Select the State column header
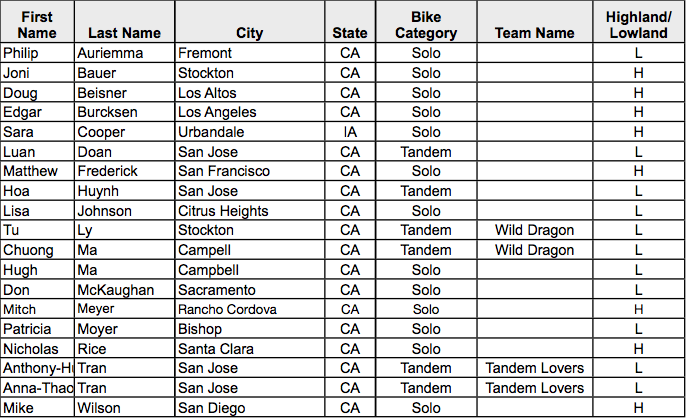The image size is (686, 418). [x=350, y=33]
